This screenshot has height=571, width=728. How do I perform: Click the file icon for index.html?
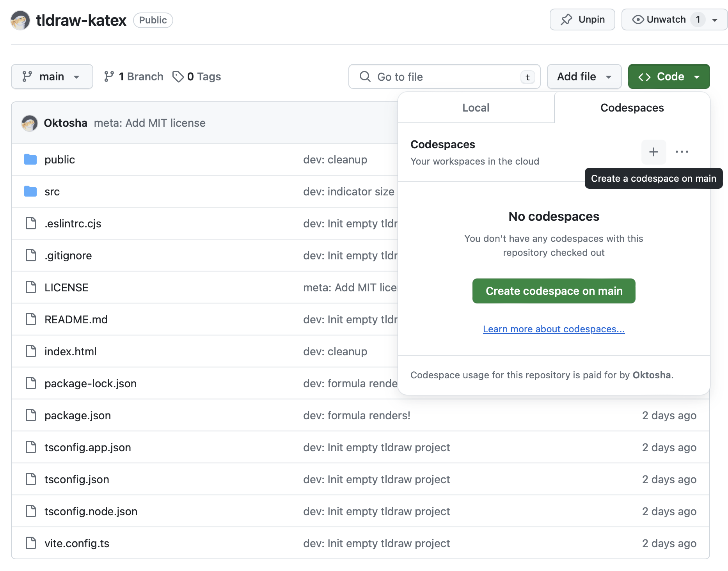pos(31,351)
